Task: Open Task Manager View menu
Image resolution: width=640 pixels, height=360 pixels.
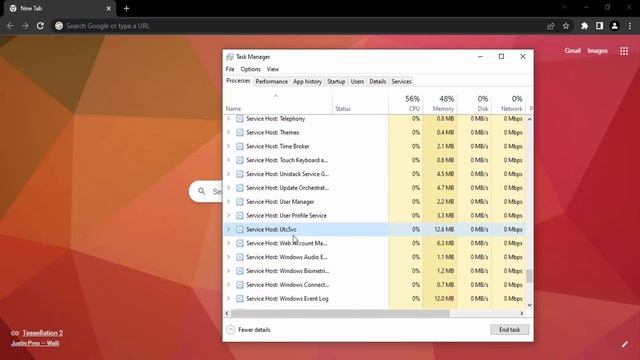Action: pos(273,69)
